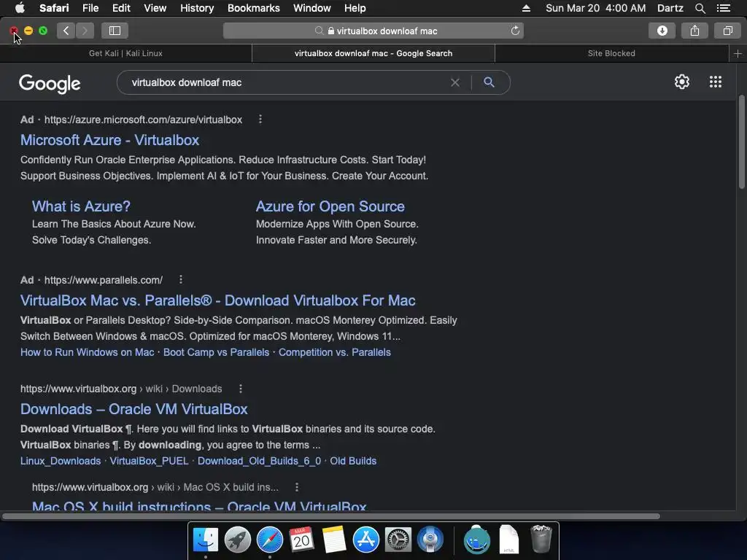Open the What is Azure? link

point(81,206)
